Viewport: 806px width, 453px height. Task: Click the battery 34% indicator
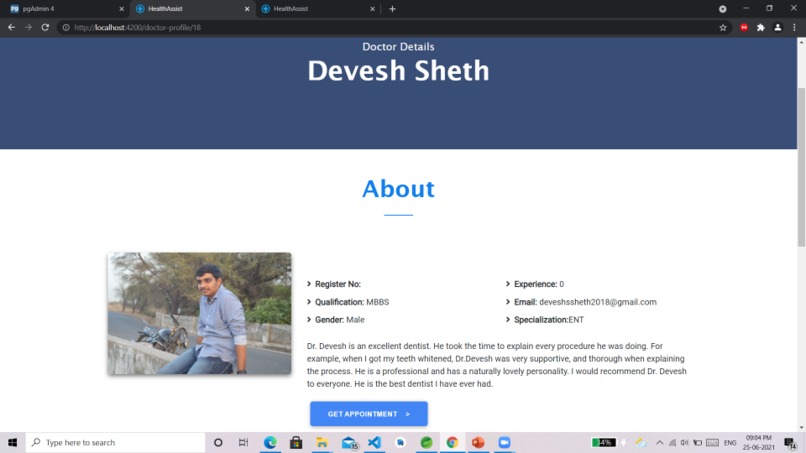click(x=603, y=442)
